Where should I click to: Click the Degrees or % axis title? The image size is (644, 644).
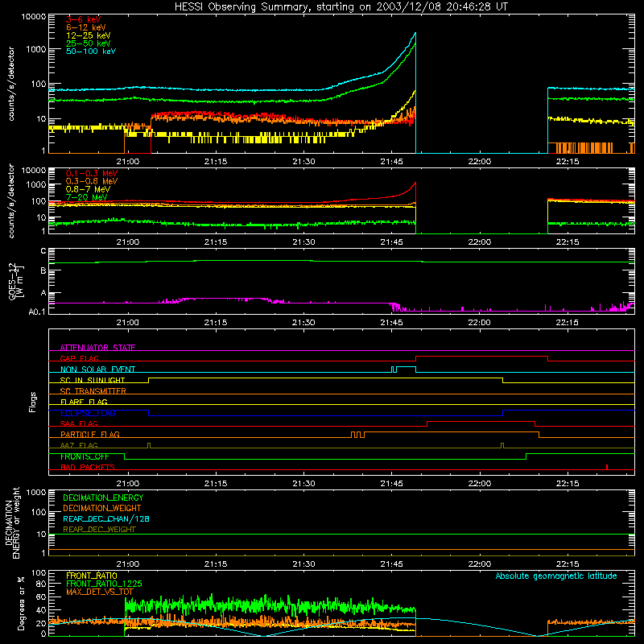pos(22,603)
